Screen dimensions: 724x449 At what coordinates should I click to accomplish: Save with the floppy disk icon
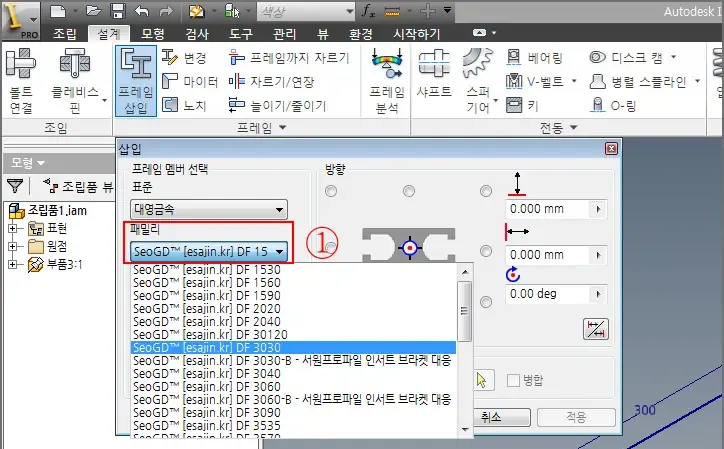click(118, 11)
